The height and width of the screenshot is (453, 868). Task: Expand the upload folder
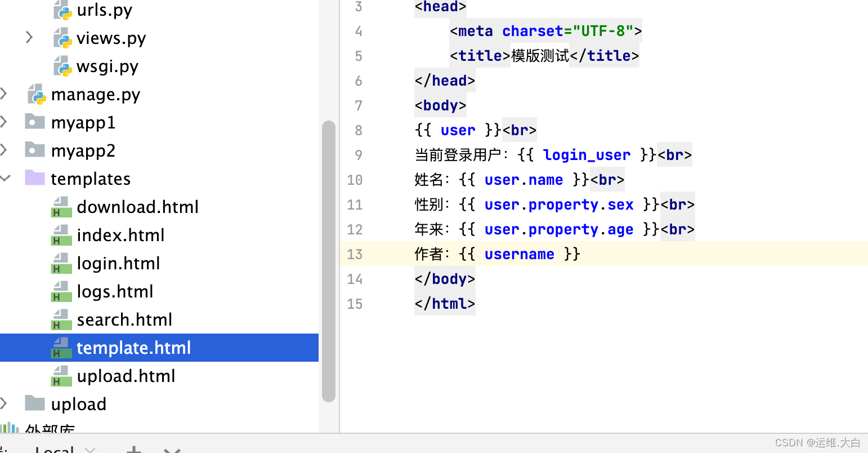pos(4,403)
